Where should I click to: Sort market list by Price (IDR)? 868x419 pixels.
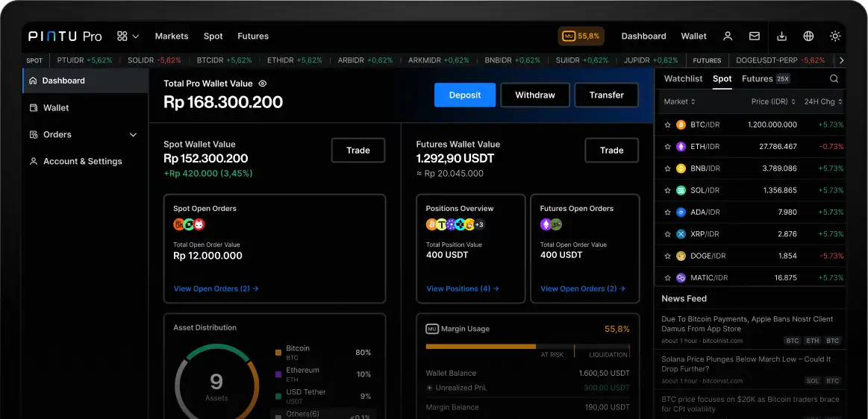tap(772, 101)
